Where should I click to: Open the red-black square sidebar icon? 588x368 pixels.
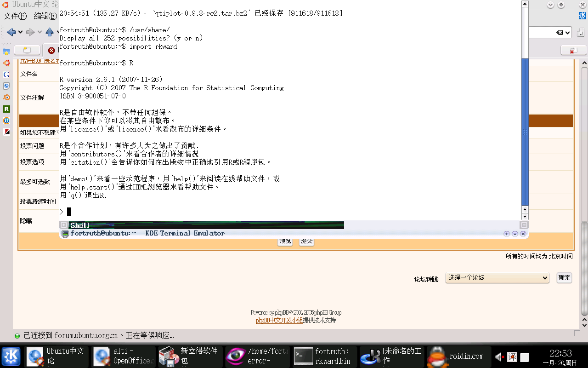pos(6,132)
